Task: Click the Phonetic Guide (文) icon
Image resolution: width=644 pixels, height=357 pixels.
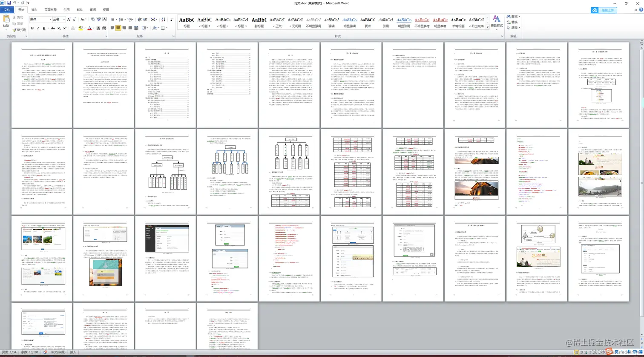Action: tap(98, 19)
